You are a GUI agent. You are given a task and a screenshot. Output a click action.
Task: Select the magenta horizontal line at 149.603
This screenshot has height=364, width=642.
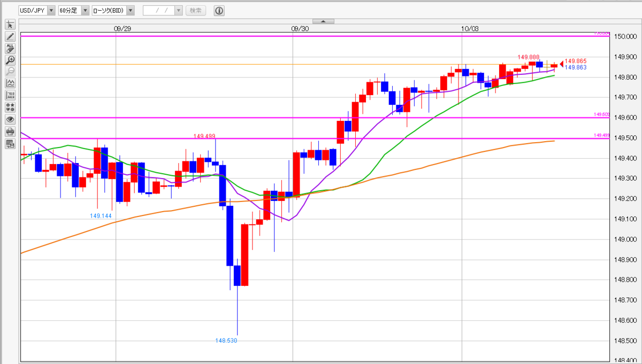tap(315, 118)
